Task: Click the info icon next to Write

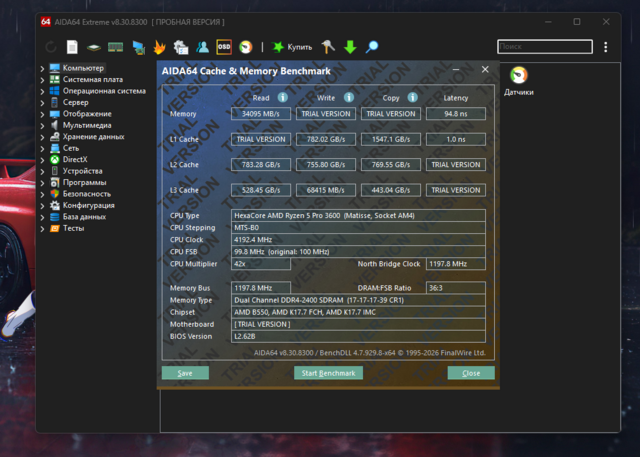Action: click(x=349, y=97)
